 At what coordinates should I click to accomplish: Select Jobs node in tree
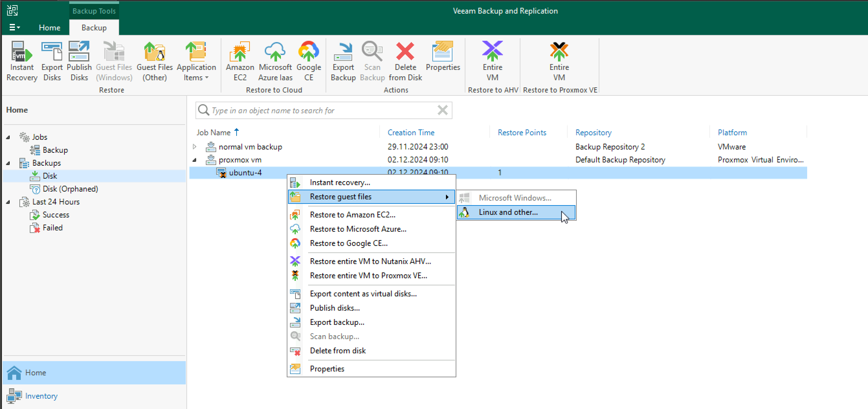(x=33, y=137)
